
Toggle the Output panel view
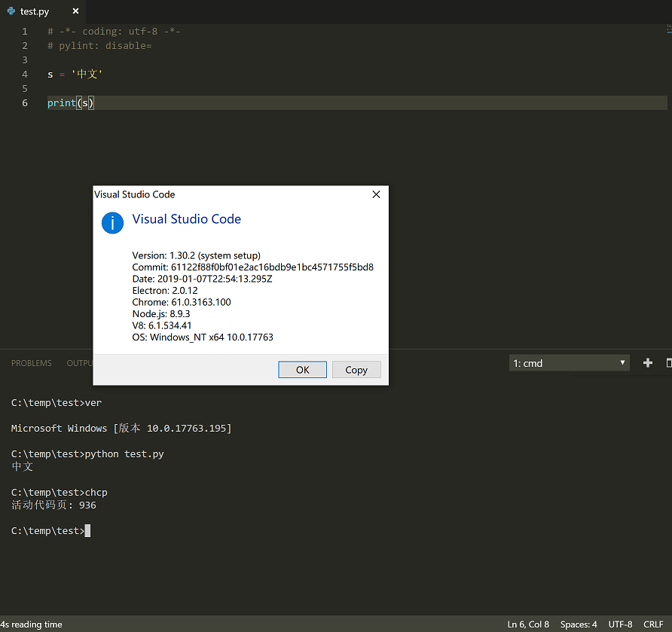coord(79,362)
